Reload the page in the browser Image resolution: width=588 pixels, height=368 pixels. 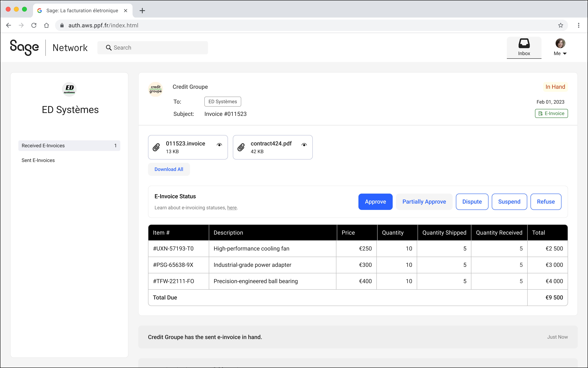[34, 25]
